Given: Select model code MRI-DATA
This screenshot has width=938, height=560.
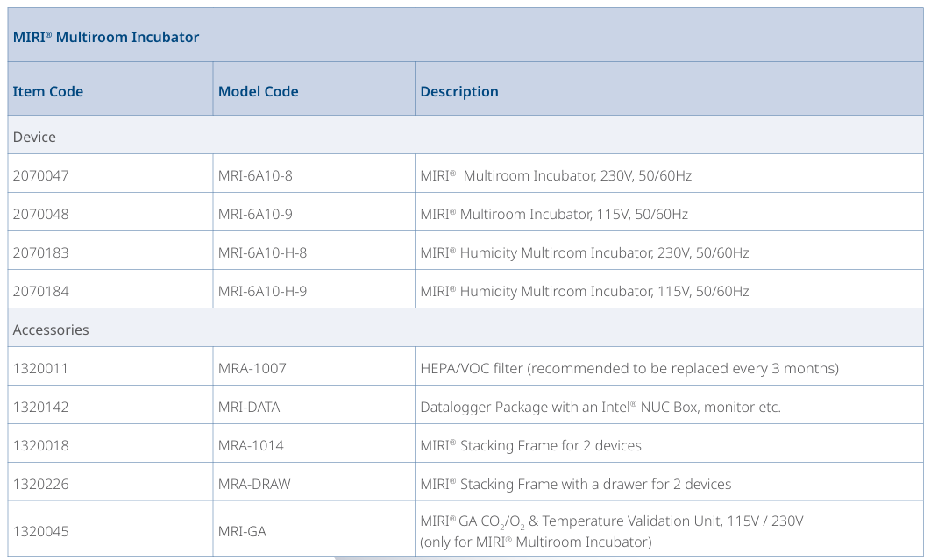Looking at the screenshot, I should tap(249, 407).
